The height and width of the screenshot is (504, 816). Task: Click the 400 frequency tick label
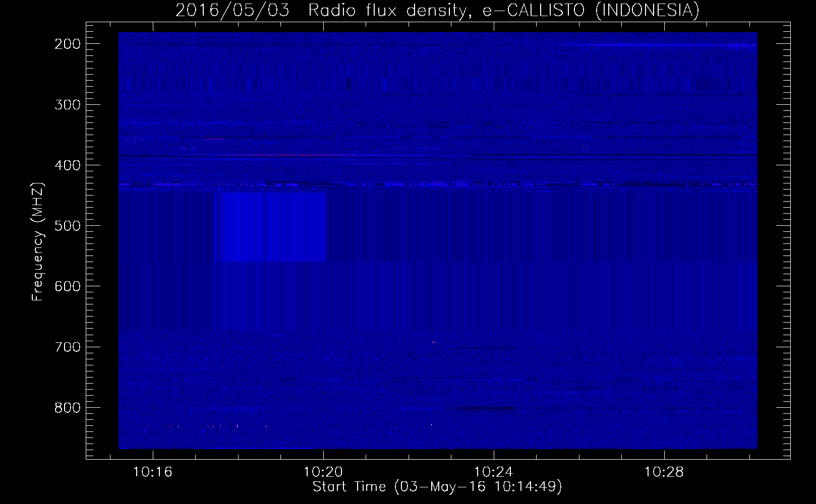(68, 165)
